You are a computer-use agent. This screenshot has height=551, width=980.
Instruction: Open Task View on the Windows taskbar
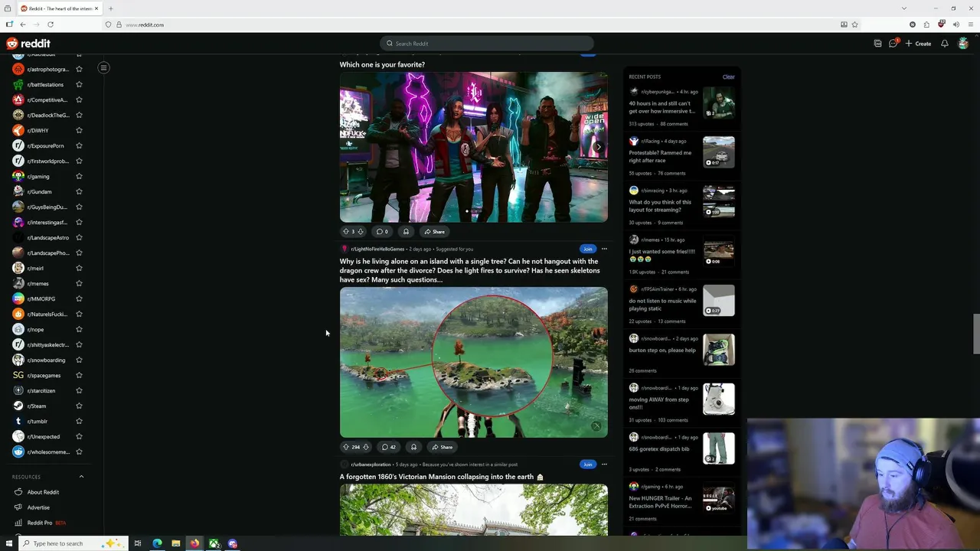(137, 543)
